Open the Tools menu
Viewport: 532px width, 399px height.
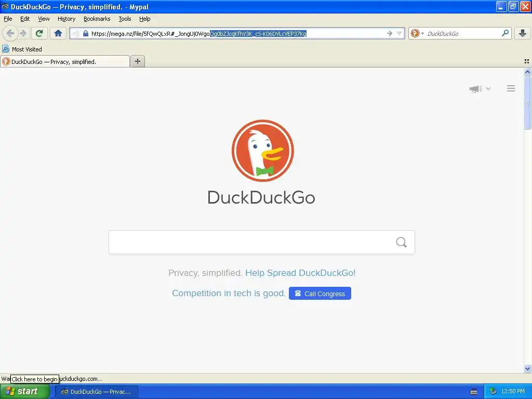[x=125, y=19]
